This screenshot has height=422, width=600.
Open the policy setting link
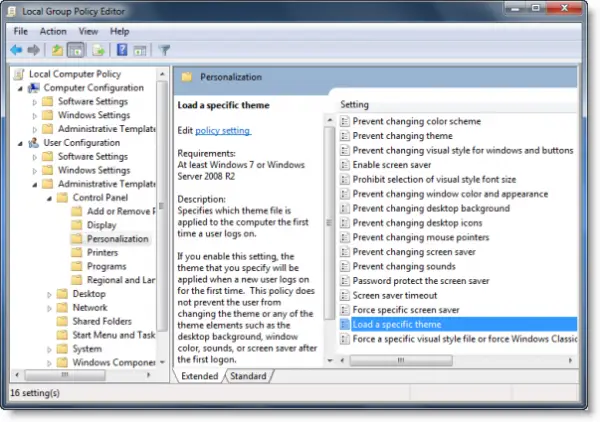point(223,130)
